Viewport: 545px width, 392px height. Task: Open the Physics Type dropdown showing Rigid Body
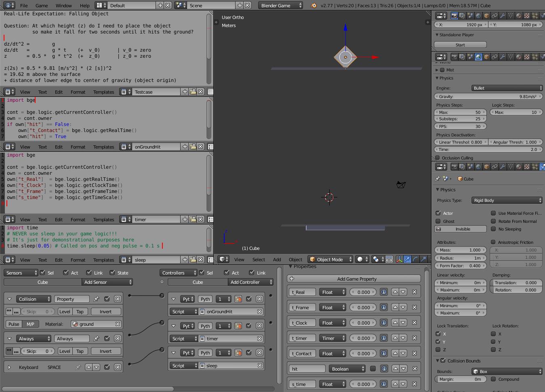click(507, 200)
